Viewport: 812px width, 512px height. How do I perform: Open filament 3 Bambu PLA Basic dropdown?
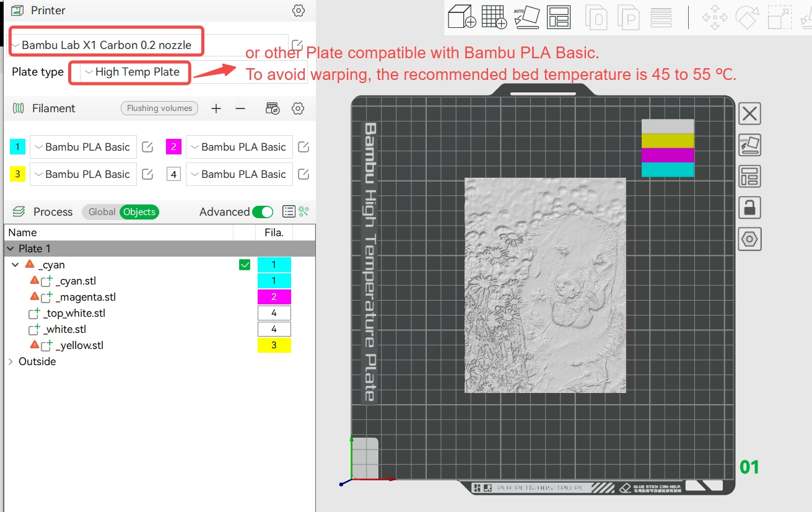point(83,174)
